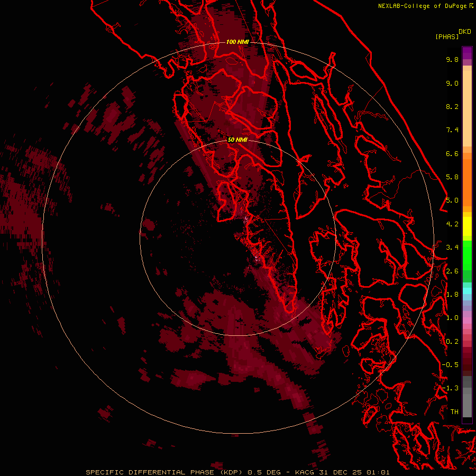Click the 6.6 legend value
The image size is (476, 476).
[452, 153]
